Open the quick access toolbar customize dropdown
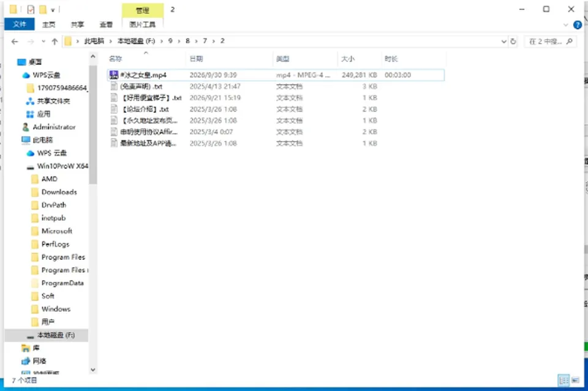 (x=53, y=10)
